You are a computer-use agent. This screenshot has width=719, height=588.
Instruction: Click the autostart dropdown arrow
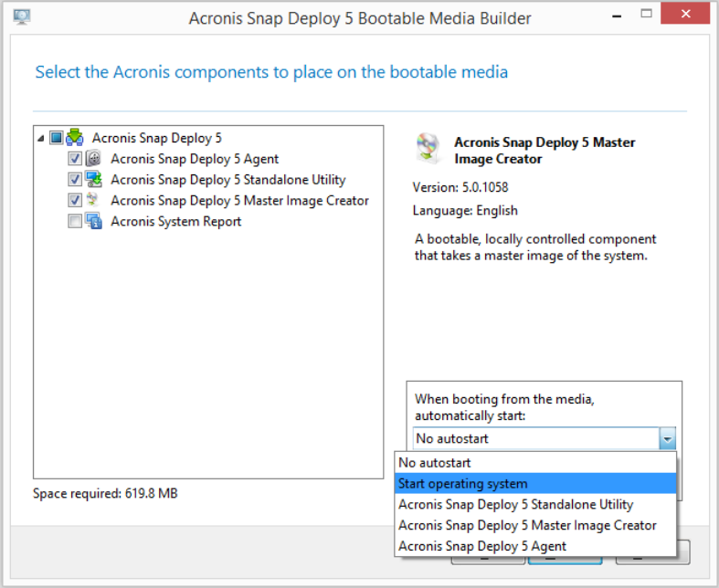pyautogui.click(x=667, y=439)
